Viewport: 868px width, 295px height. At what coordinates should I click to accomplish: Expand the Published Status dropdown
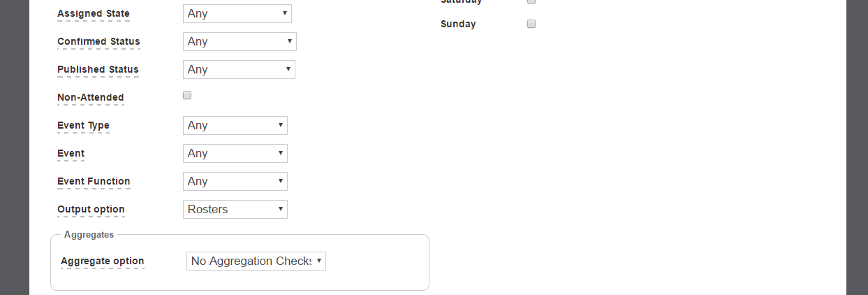tap(239, 69)
